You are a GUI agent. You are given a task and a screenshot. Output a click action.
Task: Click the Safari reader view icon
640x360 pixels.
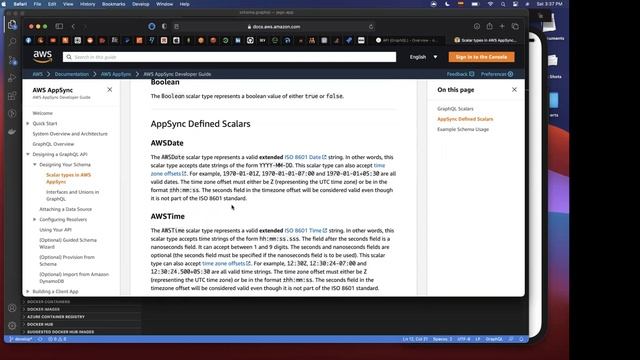click(176, 27)
